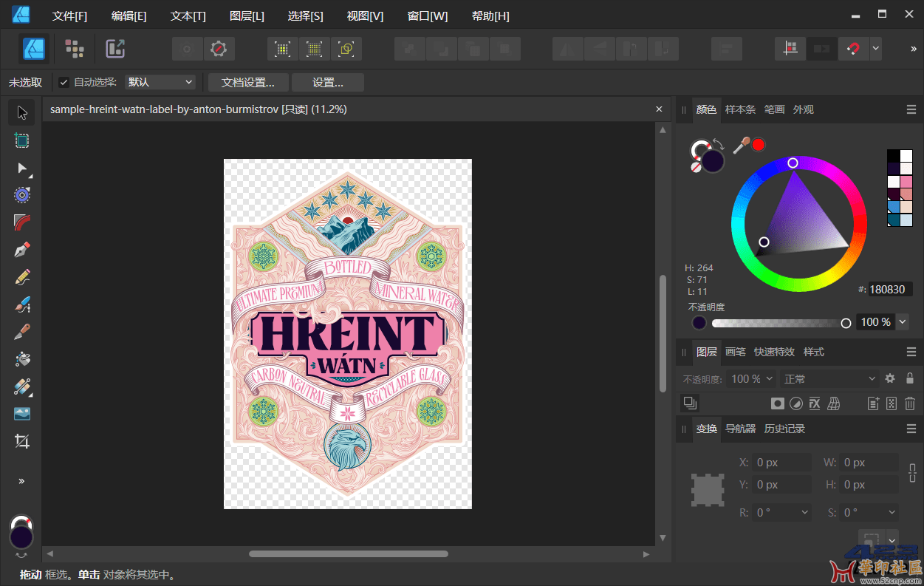Select the transform anchor point box
The width and height of the screenshot is (924, 586).
708,490
